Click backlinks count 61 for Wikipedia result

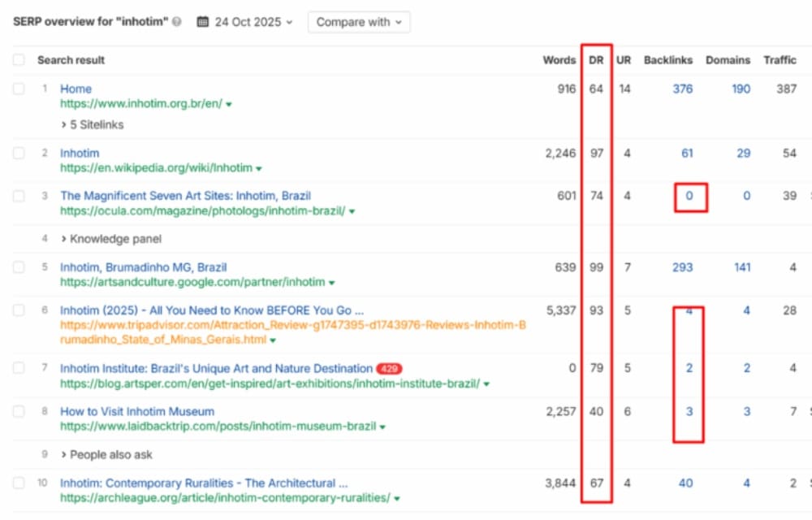[x=687, y=154]
